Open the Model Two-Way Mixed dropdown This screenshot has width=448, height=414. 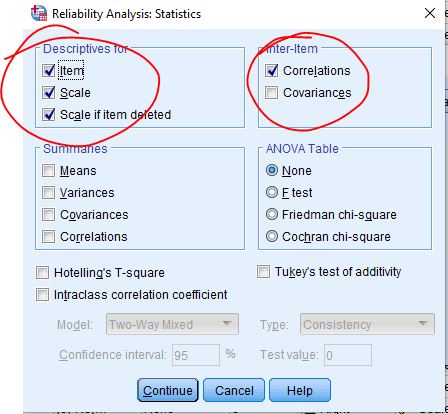172,324
